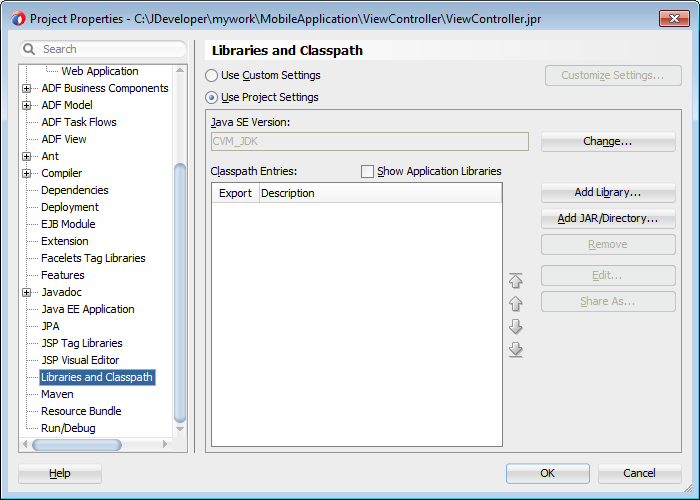
Task: Expand the Compiler tree node
Action: pos(27,173)
